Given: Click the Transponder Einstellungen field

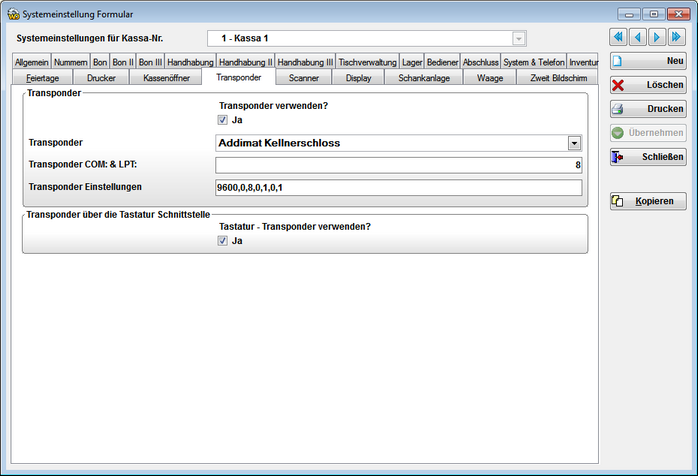Looking at the screenshot, I should coord(398,187).
